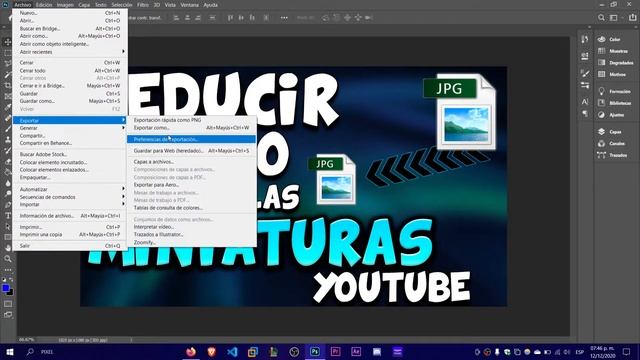Select the Type tool (T) in toolbar
The image size is (640, 360).
pyautogui.click(x=8, y=216)
